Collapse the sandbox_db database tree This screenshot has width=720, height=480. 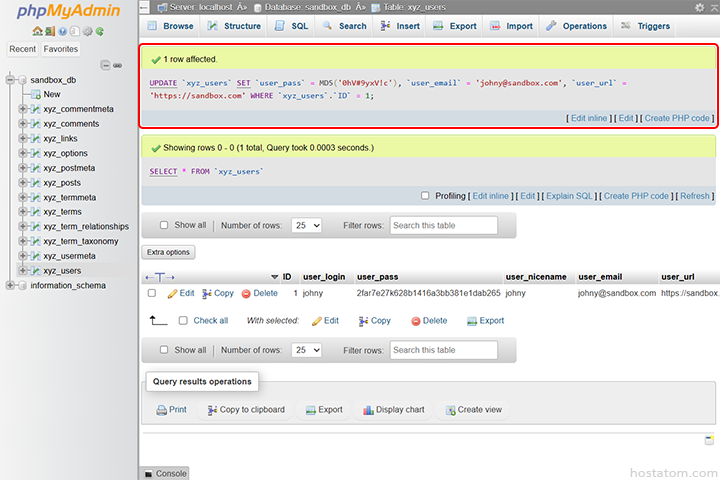pyautogui.click(x=10, y=79)
